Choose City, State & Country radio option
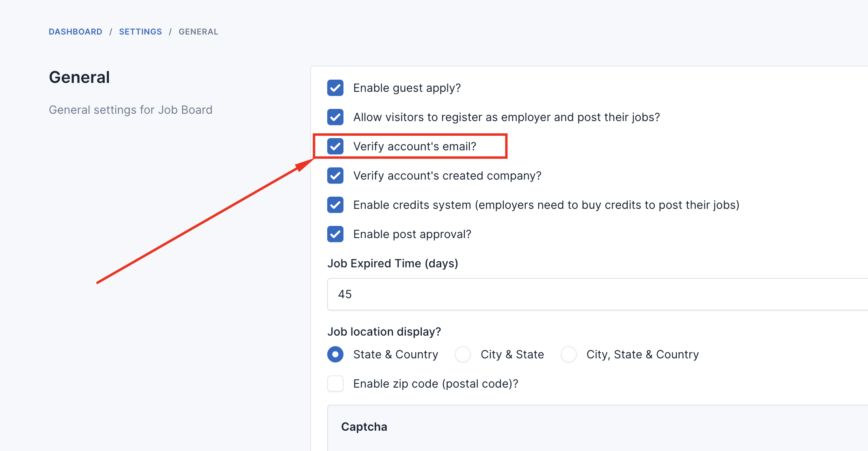868x451 pixels. pos(569,354)
